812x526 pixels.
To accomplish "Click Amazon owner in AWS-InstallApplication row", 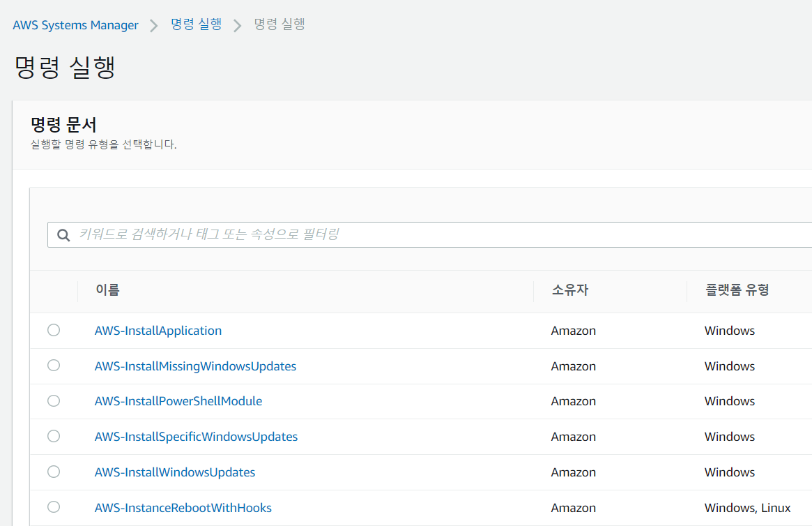I will pos(573,331).
